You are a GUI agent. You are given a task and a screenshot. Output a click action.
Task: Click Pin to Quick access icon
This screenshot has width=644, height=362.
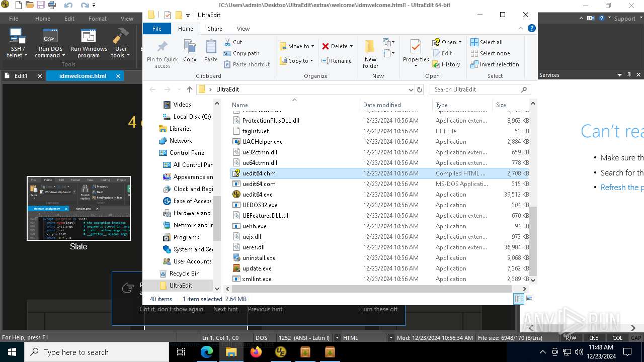(162, 54)
